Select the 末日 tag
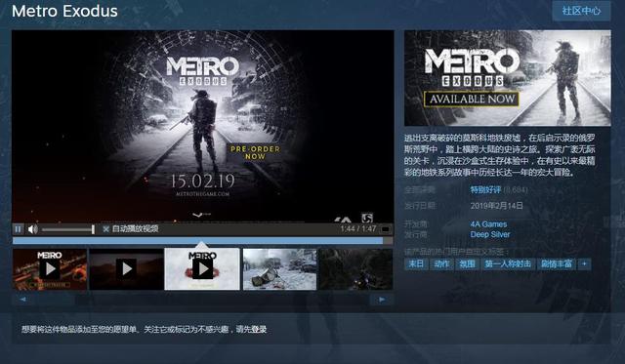This screenshot has width=625, height=364. pyautogui.click(x=416, y=264)
